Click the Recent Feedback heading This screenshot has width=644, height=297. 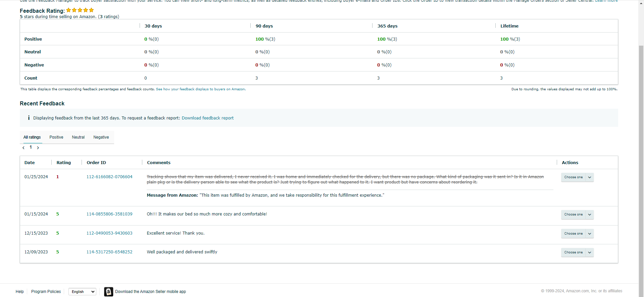click(x=42, y=104)
